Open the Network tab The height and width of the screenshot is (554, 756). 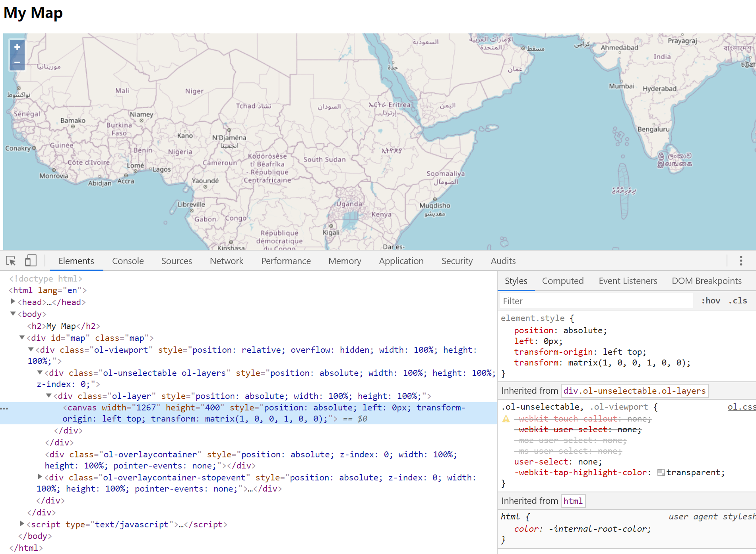(226, 261)
